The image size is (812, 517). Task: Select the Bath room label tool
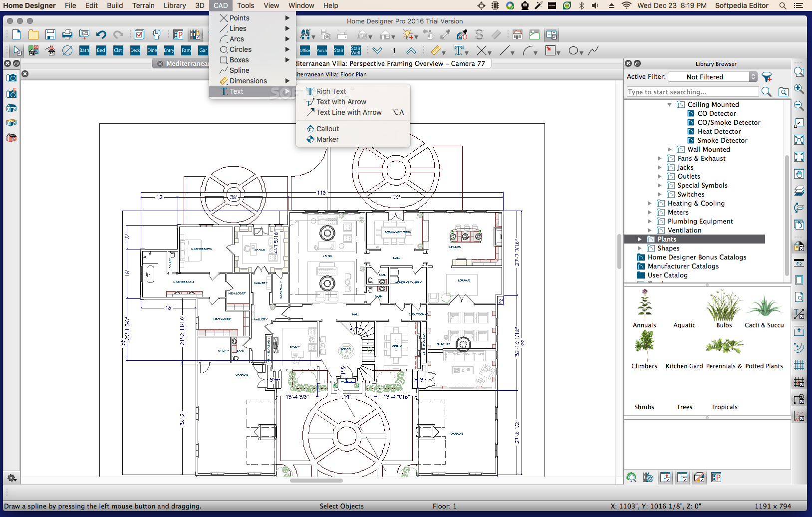tap(84, 50)
